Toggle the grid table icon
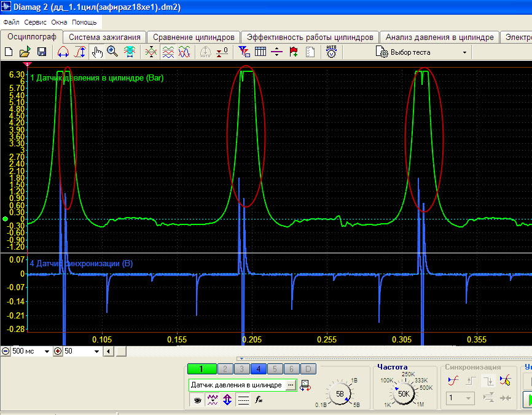 [260, 52]
